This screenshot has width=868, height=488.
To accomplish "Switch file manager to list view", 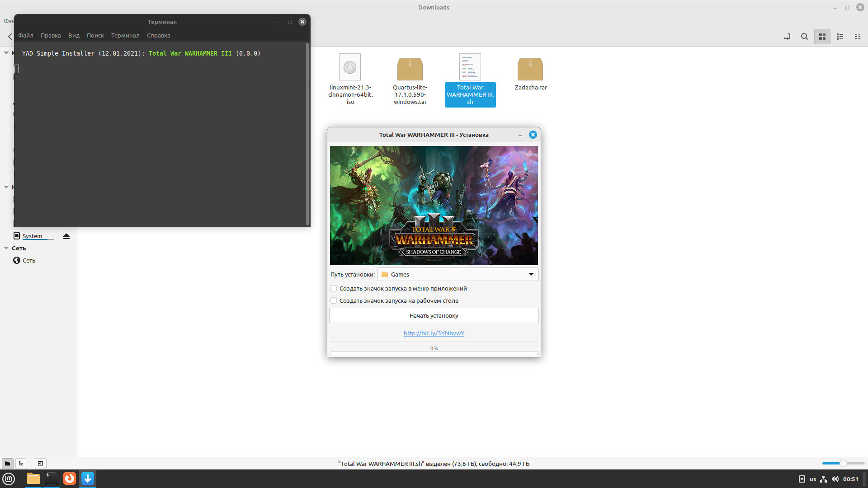I will [840, 37].
